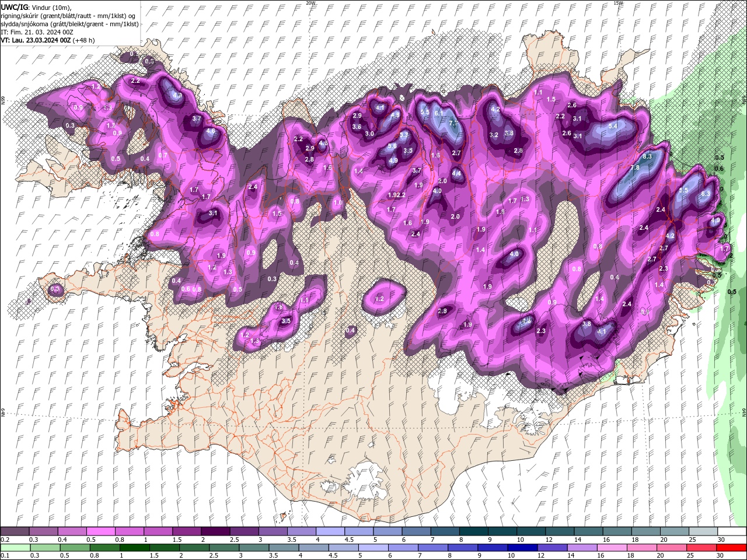Click the 5.3 snowfall value on the map
The image size is (747, 560).
[404, 136]
